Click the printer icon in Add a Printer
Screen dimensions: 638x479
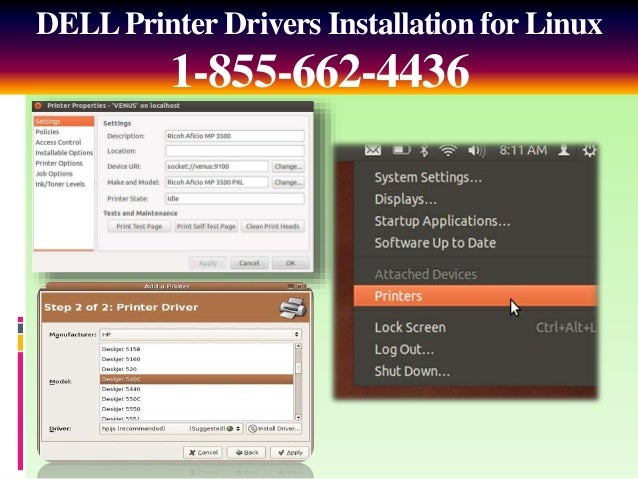[x=293, y=308]
